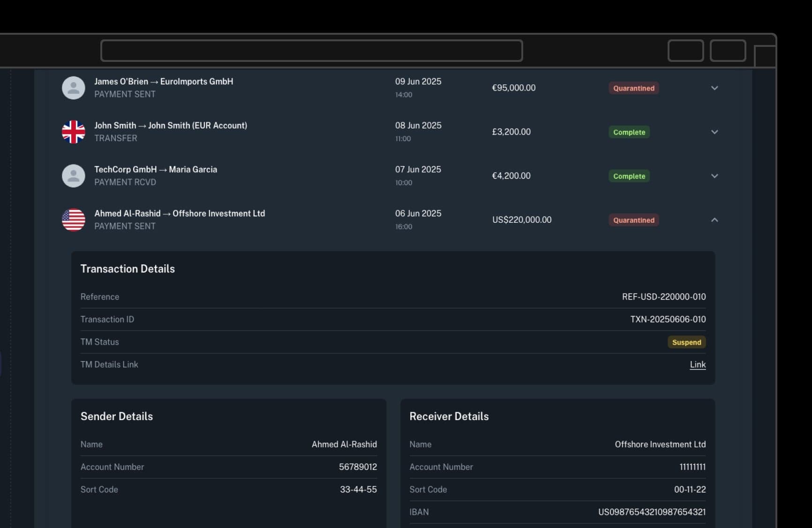
Task: Click the UK flag icon for John Smith
Action: coord(74,132)
